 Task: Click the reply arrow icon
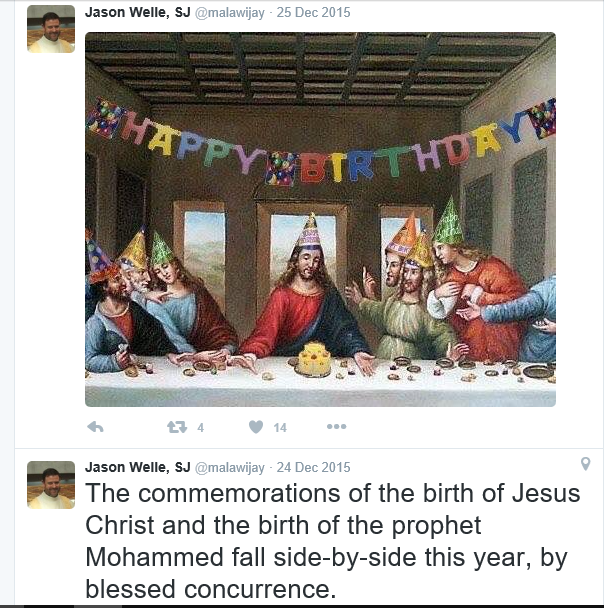96,427
